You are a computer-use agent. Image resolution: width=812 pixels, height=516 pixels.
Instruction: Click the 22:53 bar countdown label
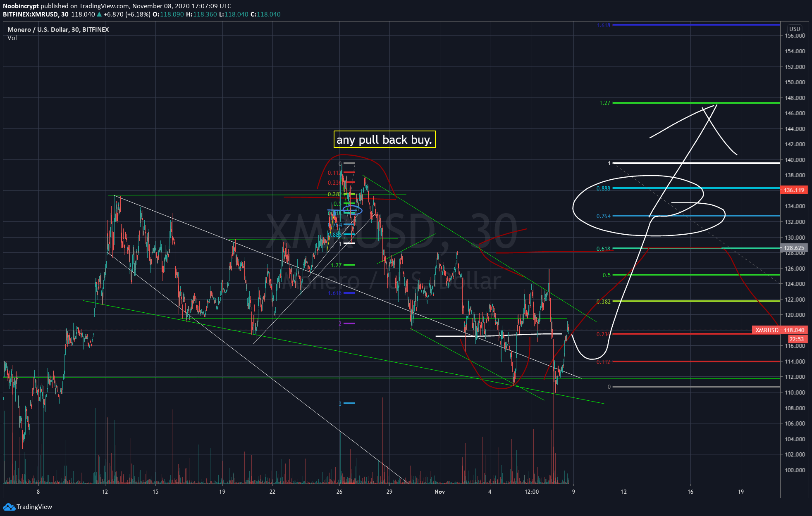tap(796, 339)
